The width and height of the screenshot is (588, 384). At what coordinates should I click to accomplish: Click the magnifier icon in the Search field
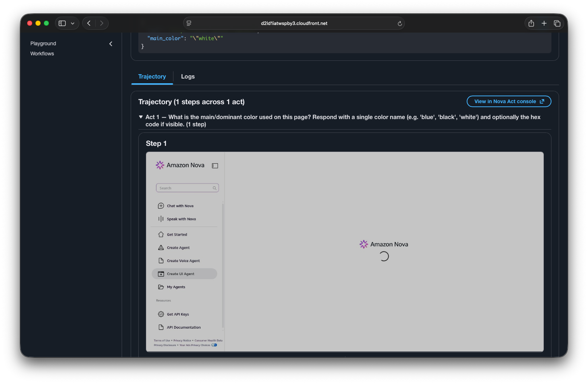(215, 188)
